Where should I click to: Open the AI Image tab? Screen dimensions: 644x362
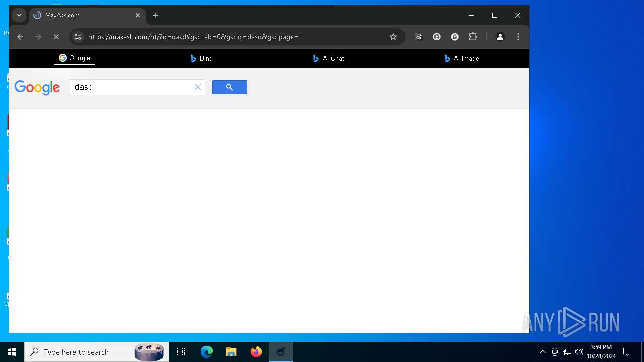[x=462, y=58]
